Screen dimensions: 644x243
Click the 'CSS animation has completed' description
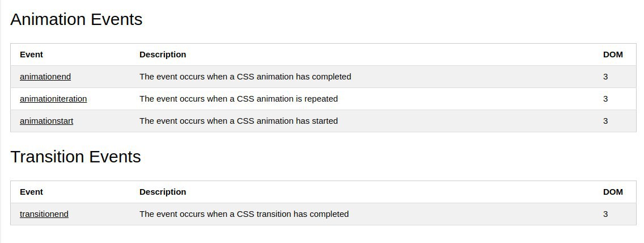pos(245,77)
